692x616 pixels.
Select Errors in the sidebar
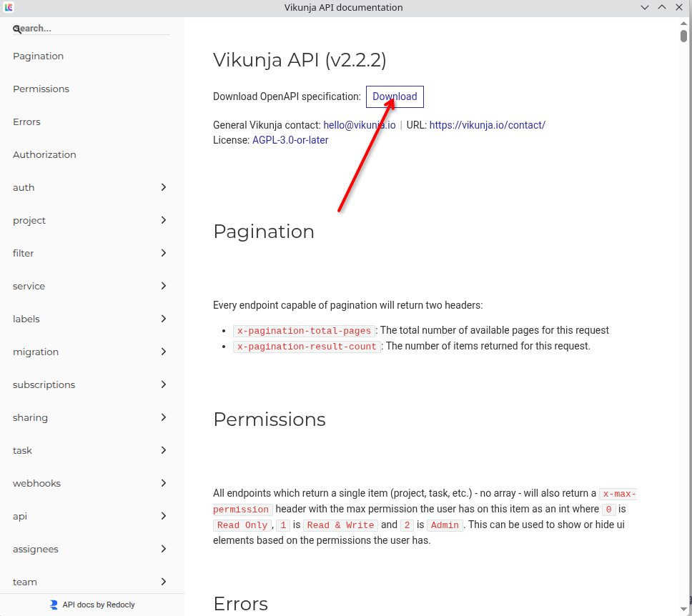[x=26, y=121]
